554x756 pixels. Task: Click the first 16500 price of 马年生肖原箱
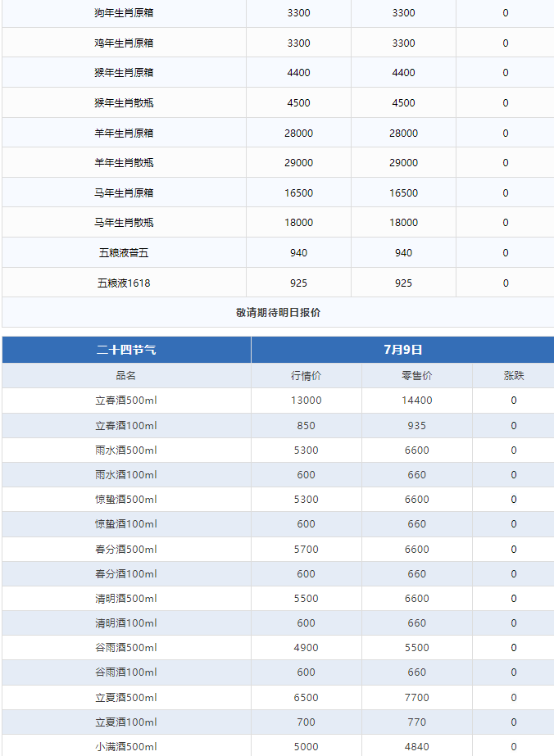[298, 192]
